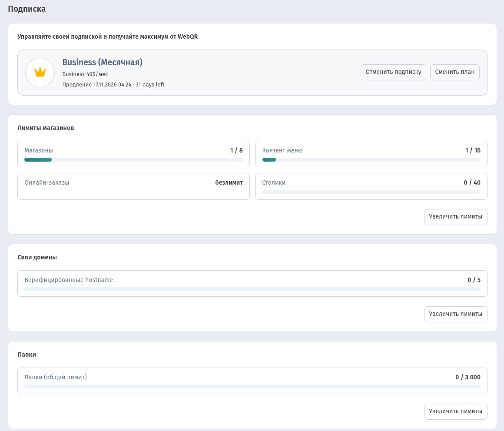This screenshot has width=504, height=431.
Task: Open the Сменить план button
Action: pyautogui.click(x=454, y=72)
